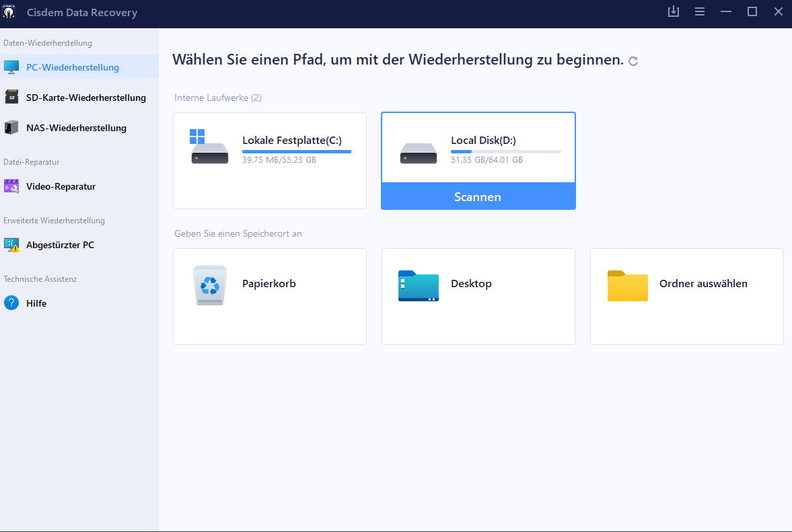Close the Cisdem Data Recovery window
792x532 pixels.
point(779,11)
